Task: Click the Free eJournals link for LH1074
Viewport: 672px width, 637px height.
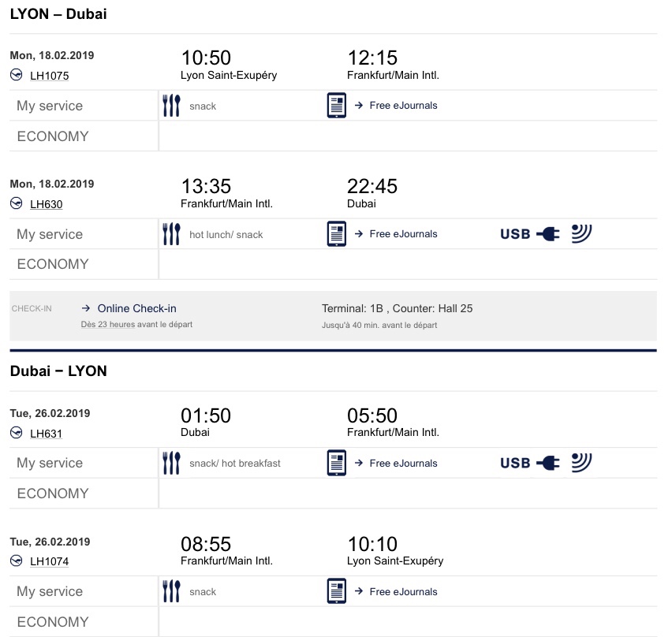Action: pyautogui.click(x=403, y=591)
